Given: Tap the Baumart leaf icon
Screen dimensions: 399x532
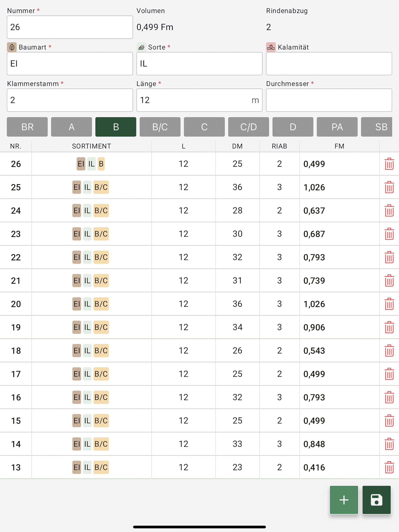Looking at the screenshot, I should [12, 47].
